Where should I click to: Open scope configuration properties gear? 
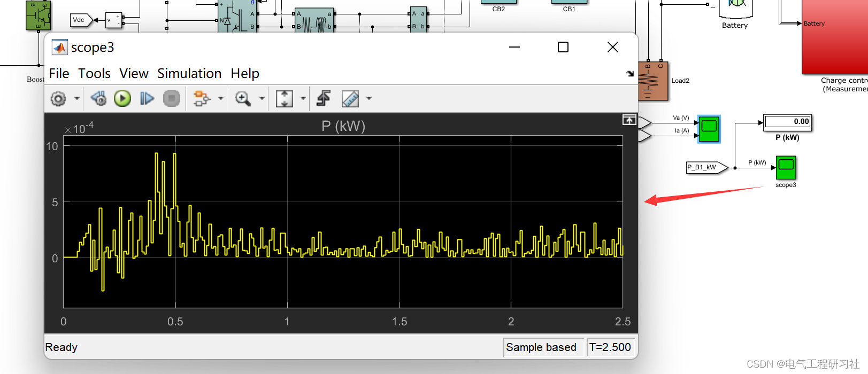(58, 98)
